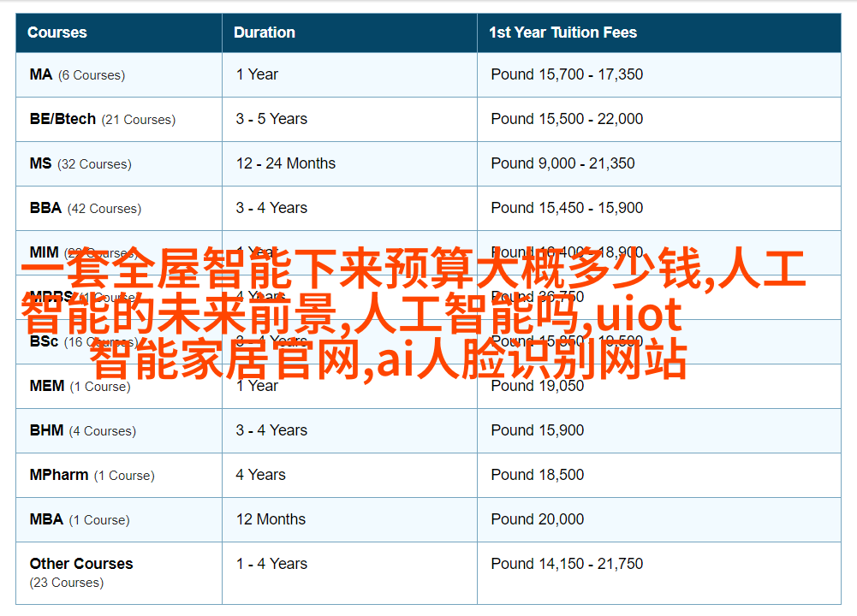
Task: Click the Pound 14,150 - 21,750 fee
Action: pyautogui.click(x=567, y=564)
